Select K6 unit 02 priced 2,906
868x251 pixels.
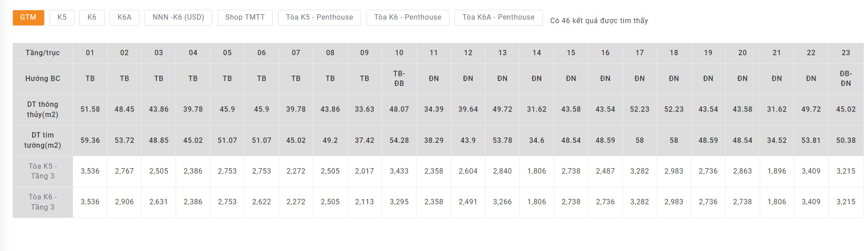click(x=124, y=202)
